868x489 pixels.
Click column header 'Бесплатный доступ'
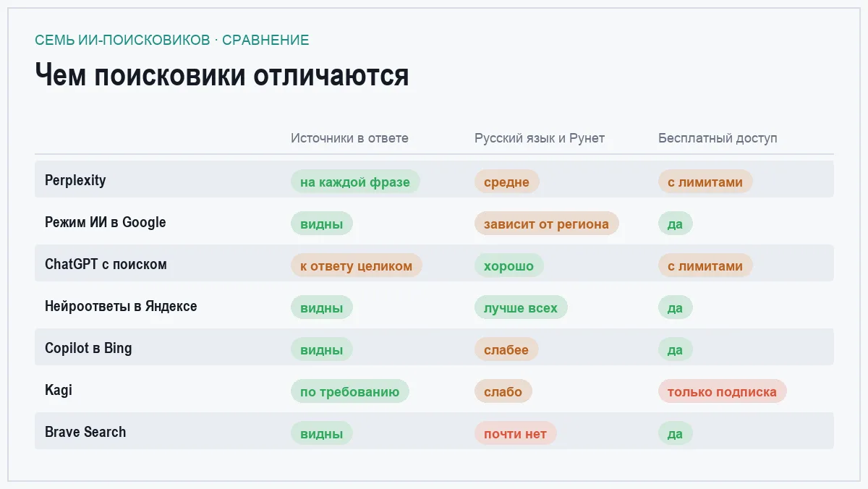[718, 138]
